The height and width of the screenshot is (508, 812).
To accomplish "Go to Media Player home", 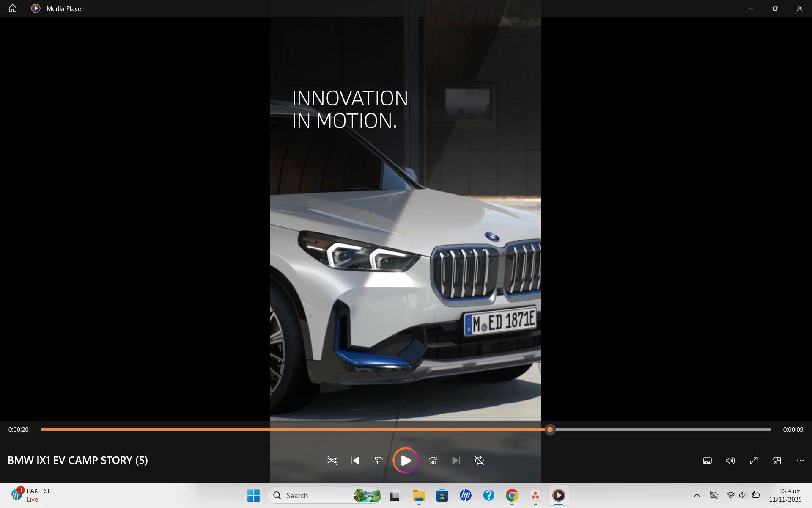I will click(x=13, y=8).
